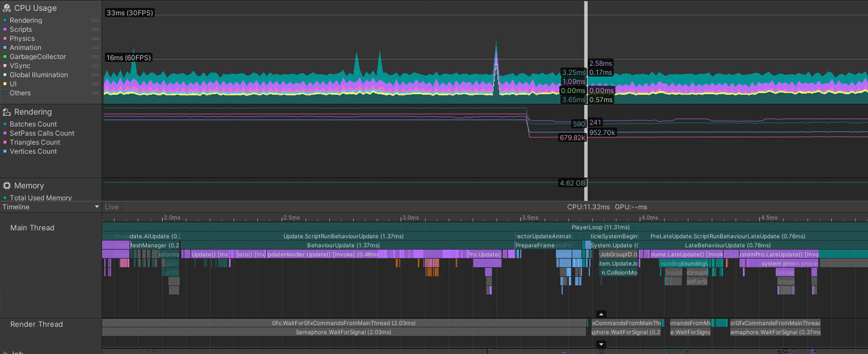The width and height of the screenshot is (868, 354).
Task: Click the reorder handle beside Global Illumination
Action: click(95, 75)
